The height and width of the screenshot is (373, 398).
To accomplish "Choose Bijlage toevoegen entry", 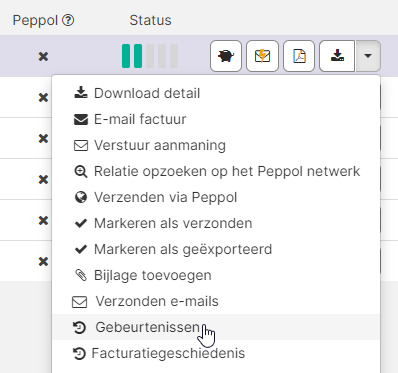I will [216, 275].
